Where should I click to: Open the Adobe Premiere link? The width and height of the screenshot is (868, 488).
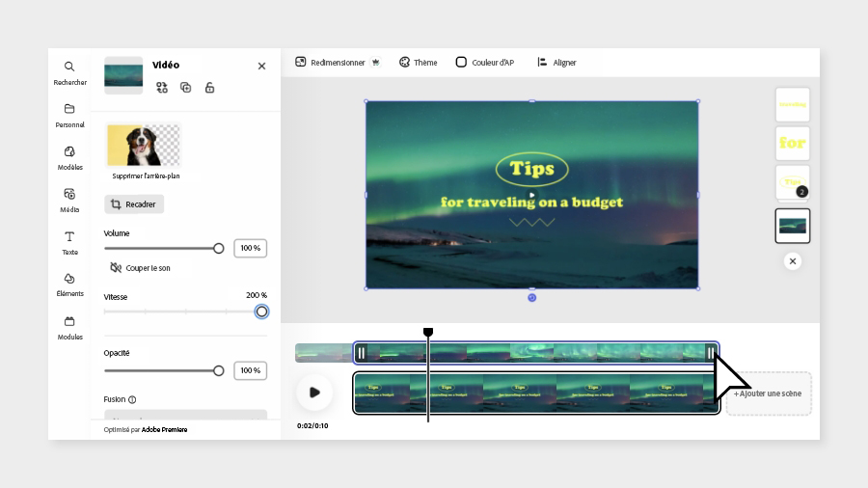point(164,429)
